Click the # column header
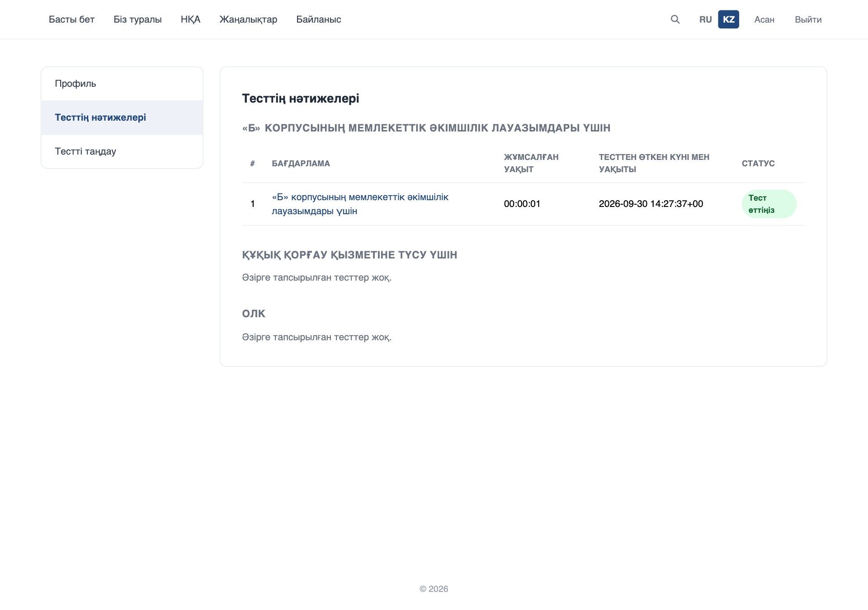Image resolution: width=868 pixels, height=610 pixels. click(x=252, y=164)
